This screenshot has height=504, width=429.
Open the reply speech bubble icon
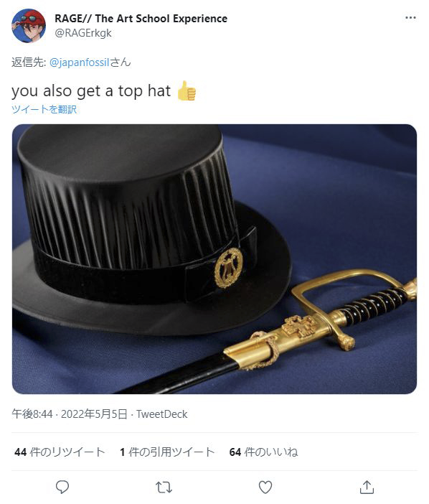(62, 487)
